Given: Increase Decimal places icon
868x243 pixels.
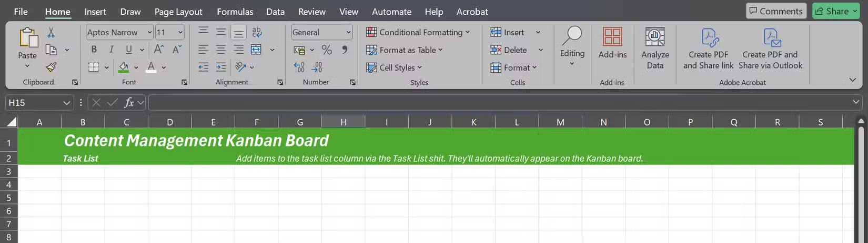Looking at the screenshot, I should (299, 67).
